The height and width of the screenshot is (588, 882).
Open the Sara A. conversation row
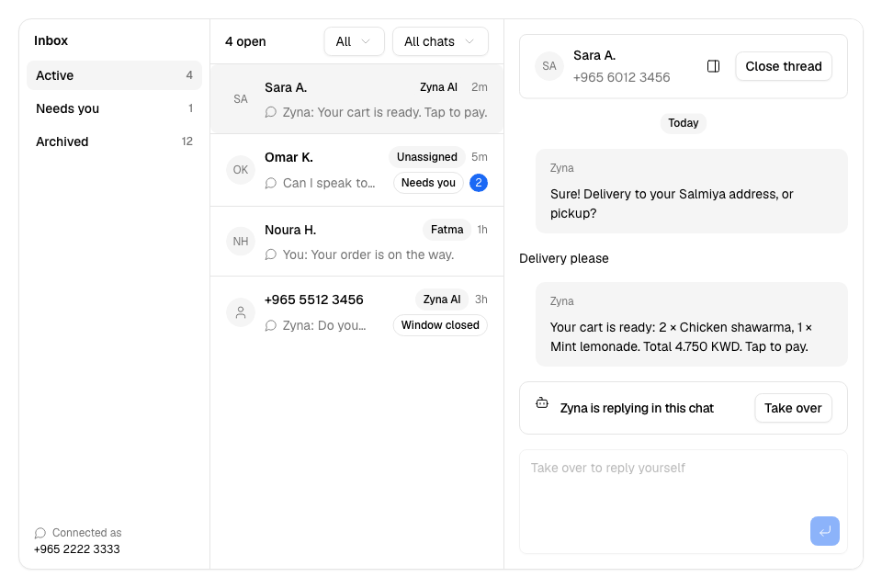pyautogui.click(x=356, y=99)
